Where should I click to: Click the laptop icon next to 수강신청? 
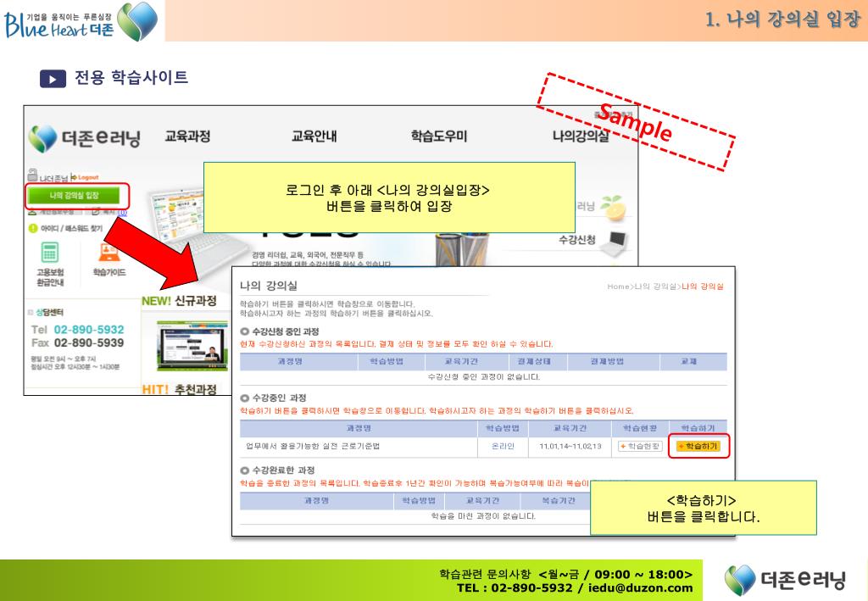coord(615,243)
